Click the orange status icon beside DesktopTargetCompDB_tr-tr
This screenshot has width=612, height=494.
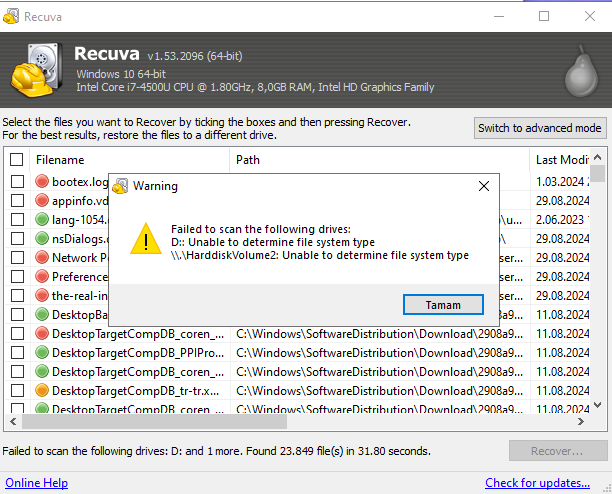42,391
